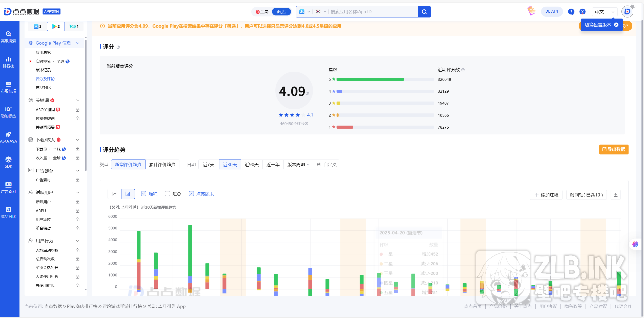Collapse the 活跃用户 section
This screenshot has width=644, height=318.
78,192
